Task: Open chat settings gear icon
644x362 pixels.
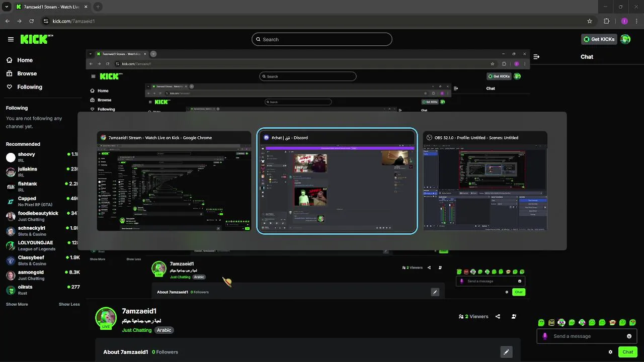Action: 610,352
